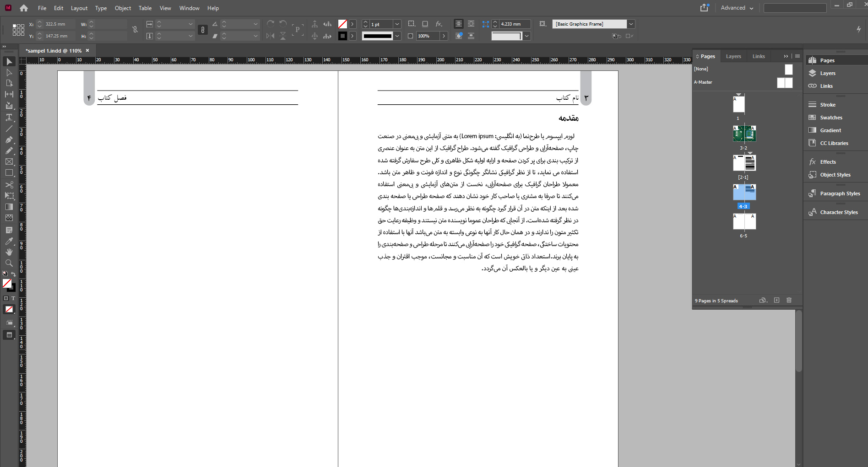Open the Paragraph Styles panel

point(840,193)
